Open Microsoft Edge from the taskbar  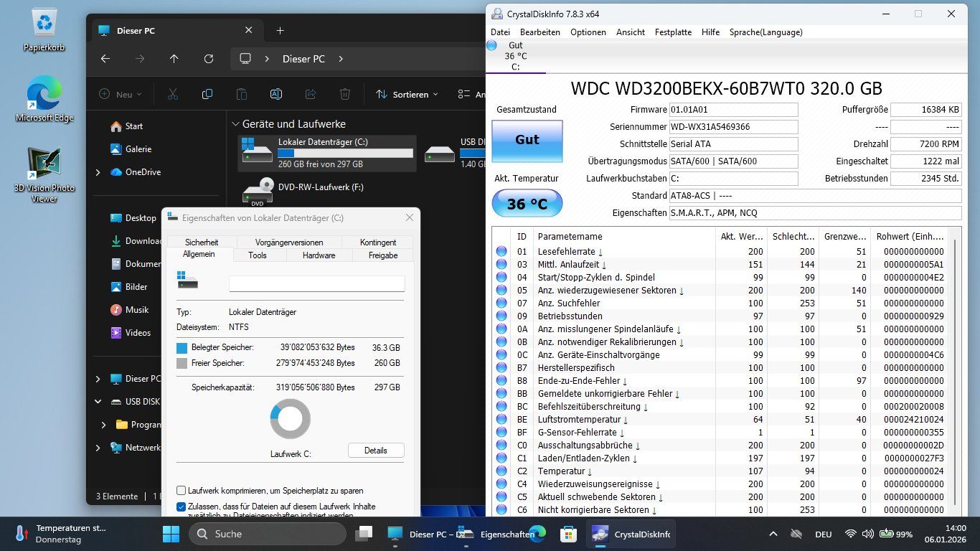tap(537, 534)
